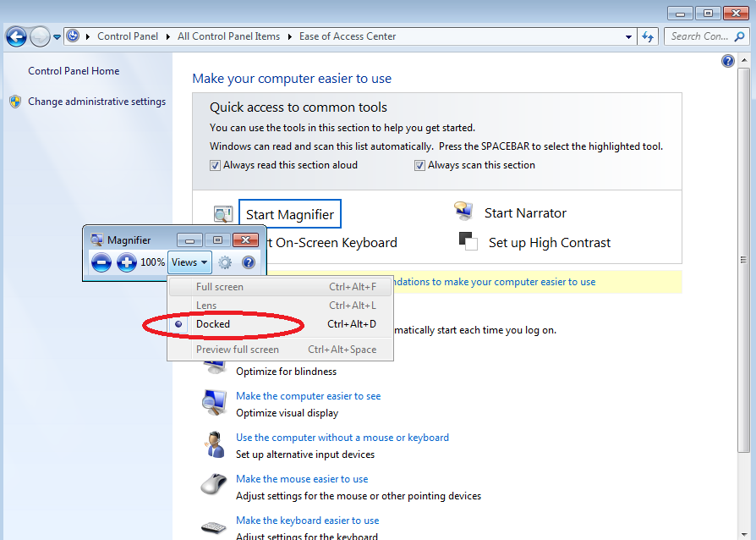Click Set up High Contrast
This screenshot has width=756, height=540.
(550, 242)
